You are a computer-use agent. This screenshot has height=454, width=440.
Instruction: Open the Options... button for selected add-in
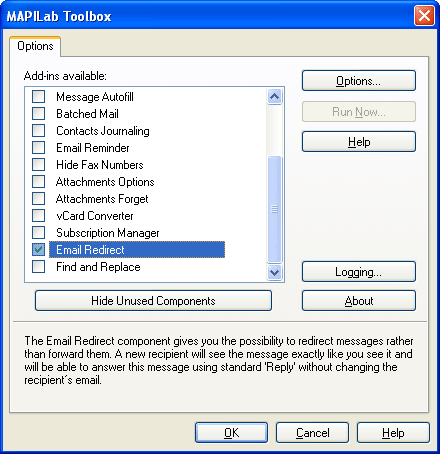point(359,81)
